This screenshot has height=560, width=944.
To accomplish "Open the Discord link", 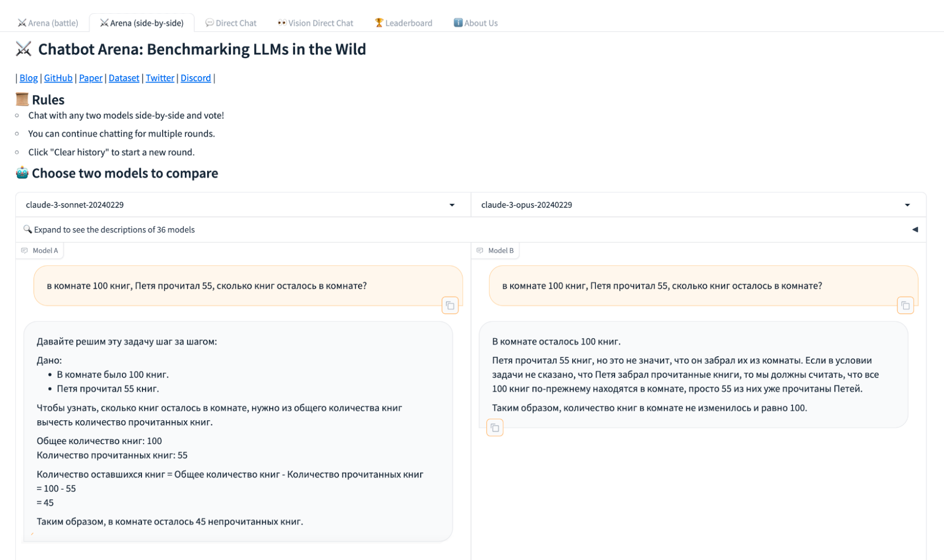I will click(x=195, y=78).
